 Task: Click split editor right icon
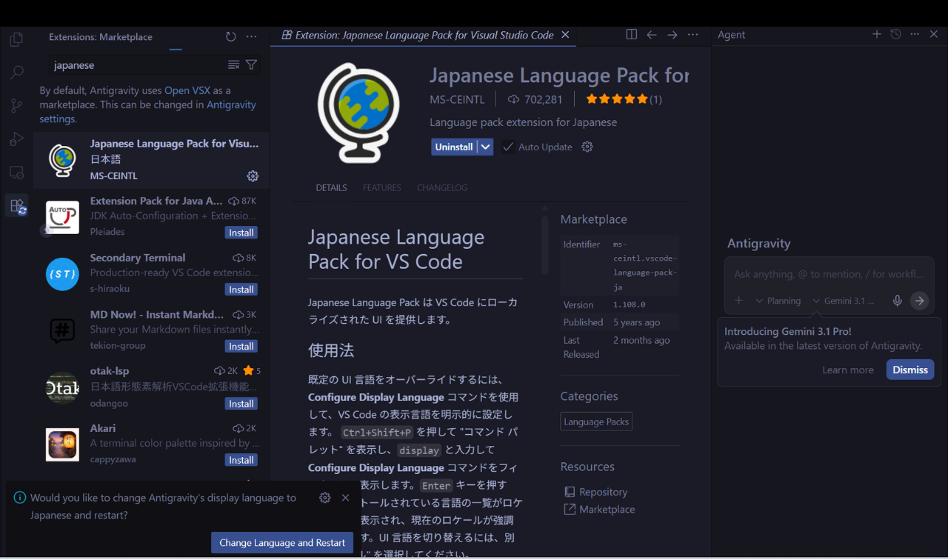tap(631, 35)
